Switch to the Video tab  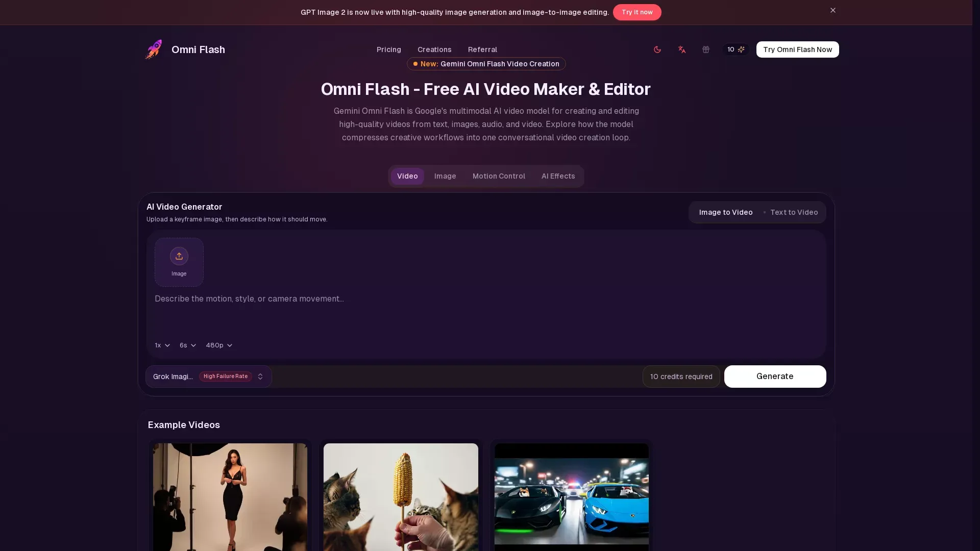point(407,176)
